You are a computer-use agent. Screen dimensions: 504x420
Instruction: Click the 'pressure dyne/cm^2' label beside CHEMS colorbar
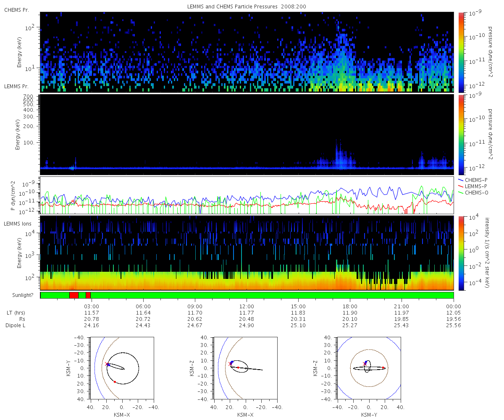[x=490, y=52]
